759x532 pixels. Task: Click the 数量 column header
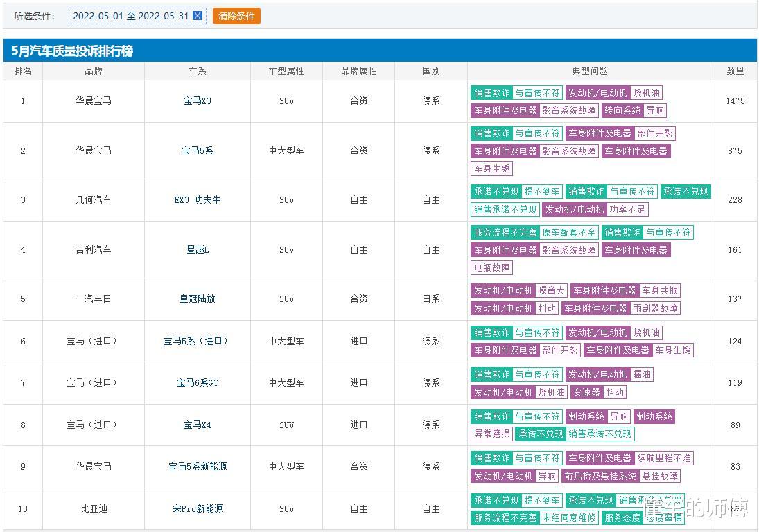coord(735,71)
